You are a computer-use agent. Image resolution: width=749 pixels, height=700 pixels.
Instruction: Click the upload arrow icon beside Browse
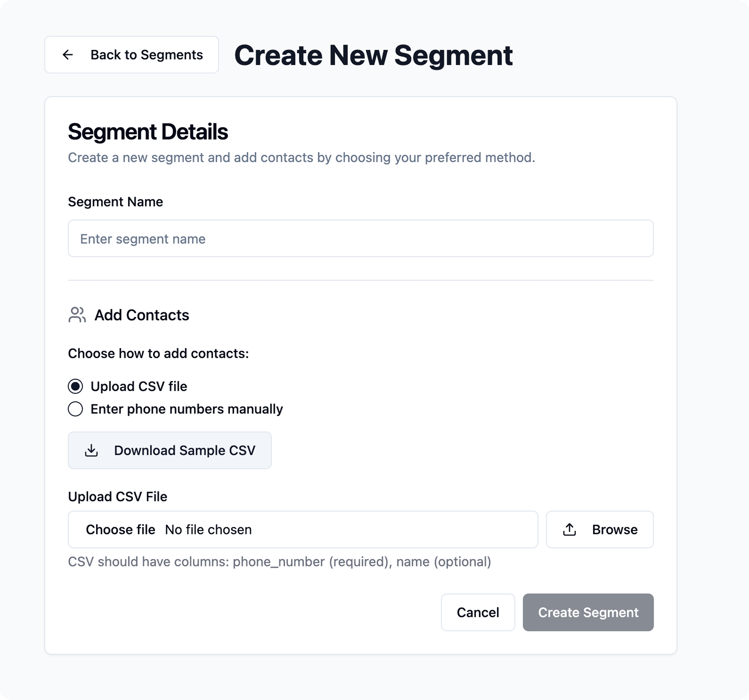coord(569,530)
